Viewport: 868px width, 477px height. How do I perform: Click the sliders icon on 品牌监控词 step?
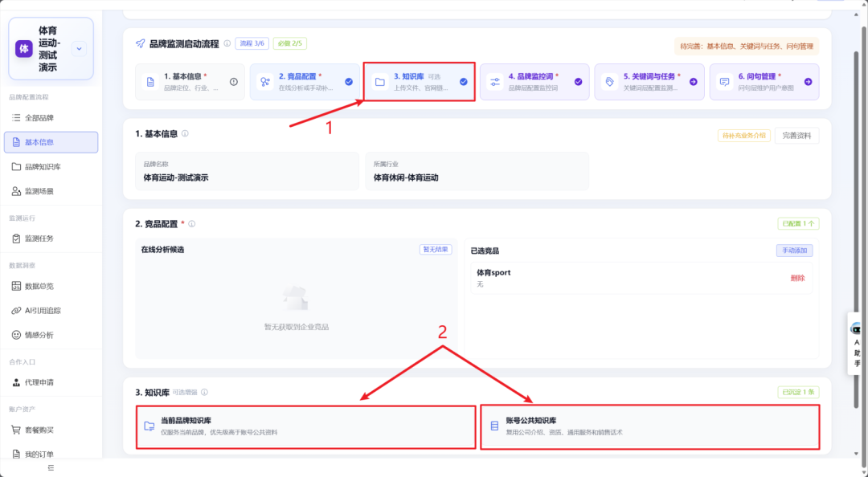tap(495, 82)
